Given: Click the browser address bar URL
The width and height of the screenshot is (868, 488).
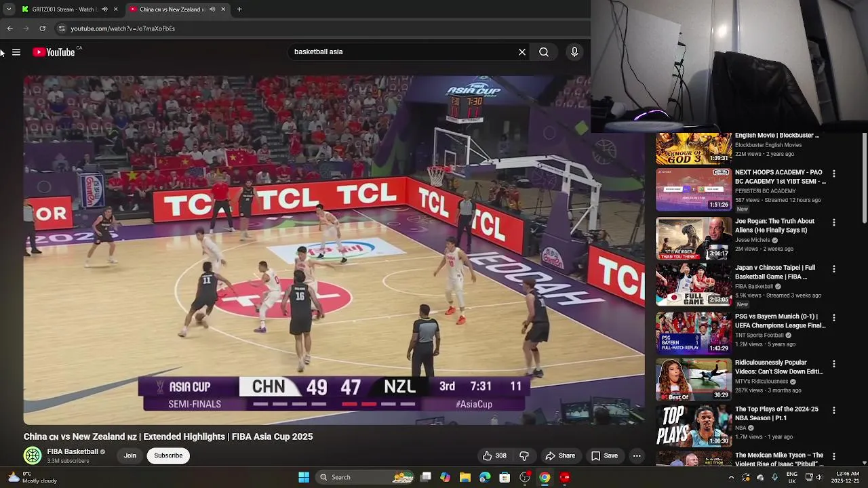Looking at the screenshot, I should click(x=123, y=28).
